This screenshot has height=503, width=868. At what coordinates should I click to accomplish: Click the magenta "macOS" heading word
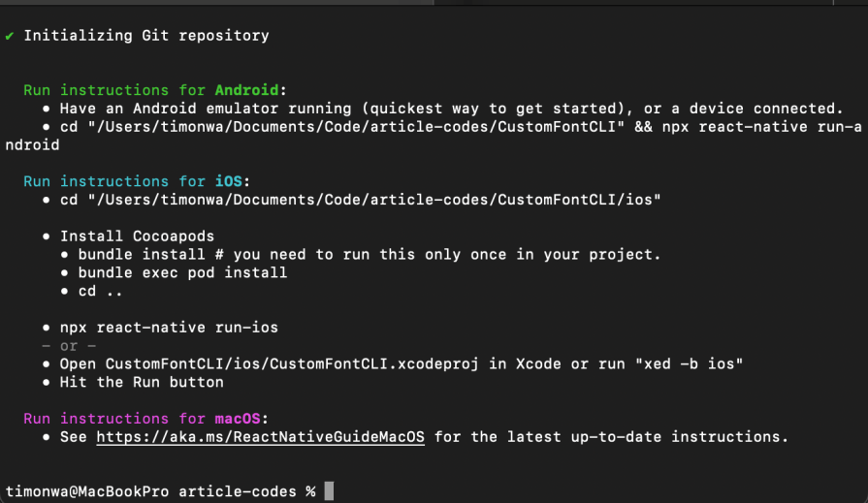pos(238,419)
